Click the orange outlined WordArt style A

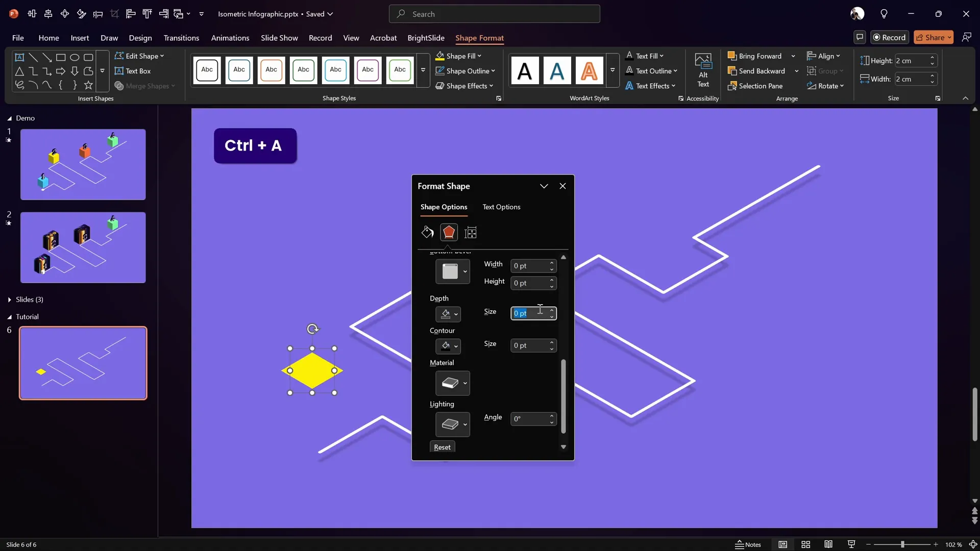[x=589, y=70]
